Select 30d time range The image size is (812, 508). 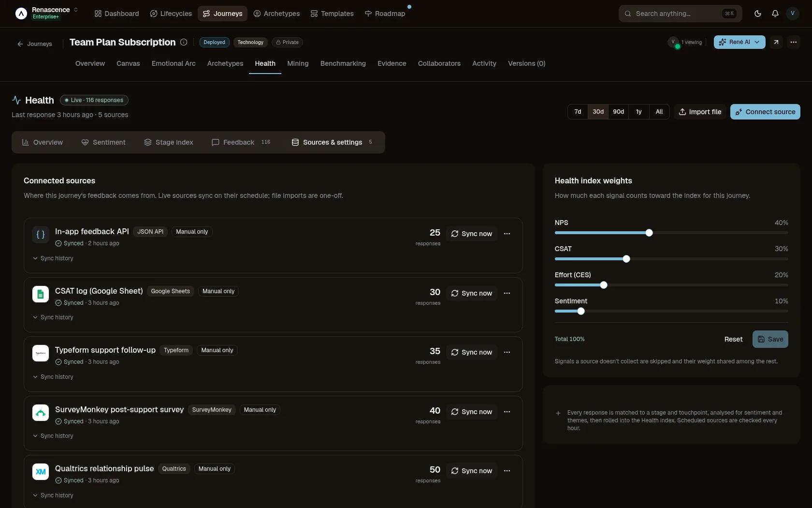pos(598,112)
